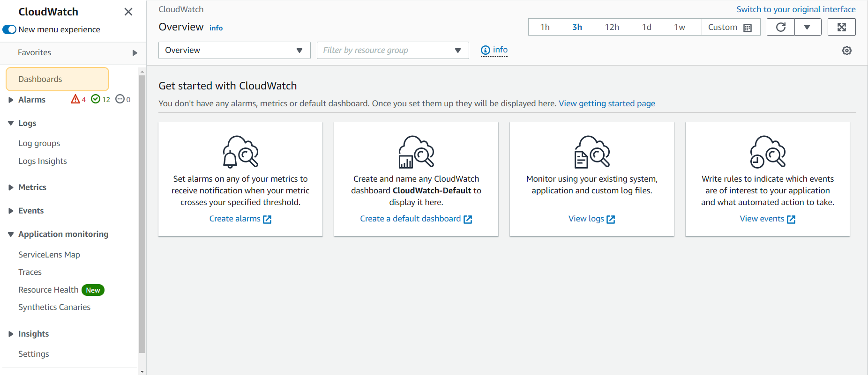Expand the Alarms section

11,100
